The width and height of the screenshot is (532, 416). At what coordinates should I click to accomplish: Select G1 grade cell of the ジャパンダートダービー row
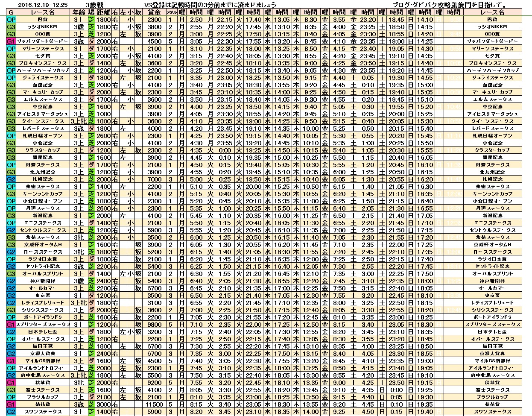click(x=11, y=41)
